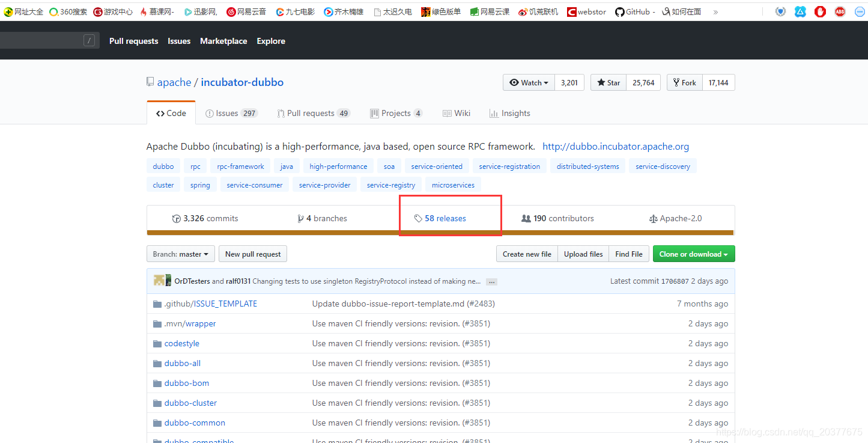868x443 pixels.
Task: Open the incubator-dubbo repository link
Action: (x=242, y=82)
